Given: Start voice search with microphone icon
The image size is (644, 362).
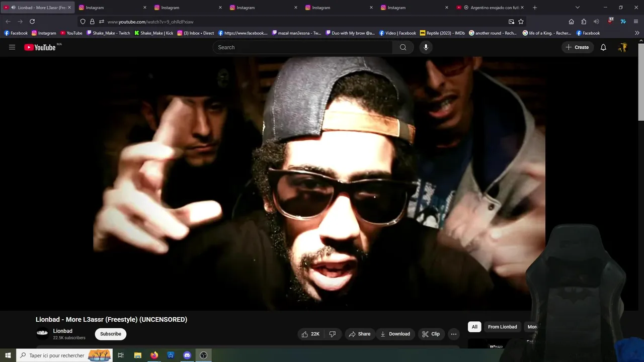Looking at the screenshot, I should (426, 47).
